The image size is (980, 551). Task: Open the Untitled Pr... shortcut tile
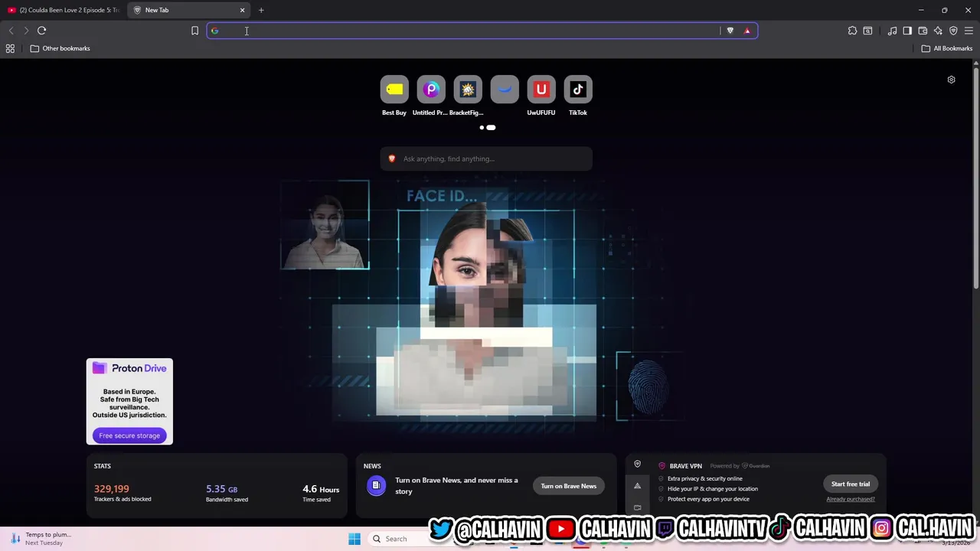coord(431,90)
